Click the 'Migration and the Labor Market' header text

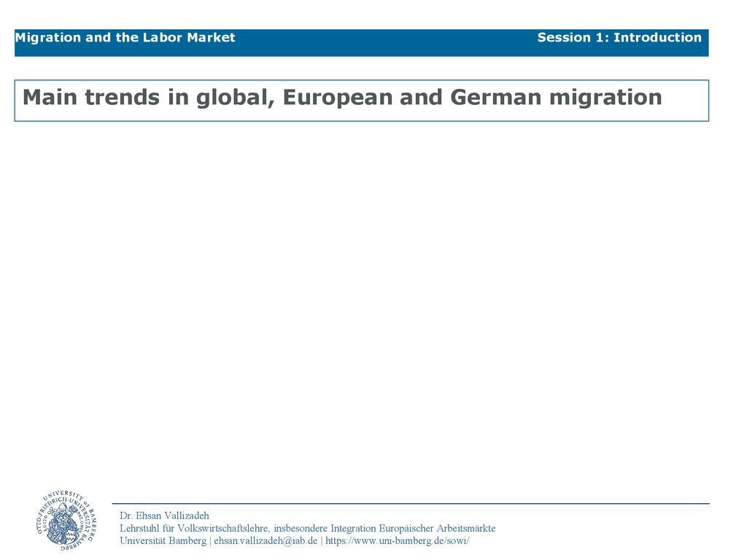click(x=125, y=38)
